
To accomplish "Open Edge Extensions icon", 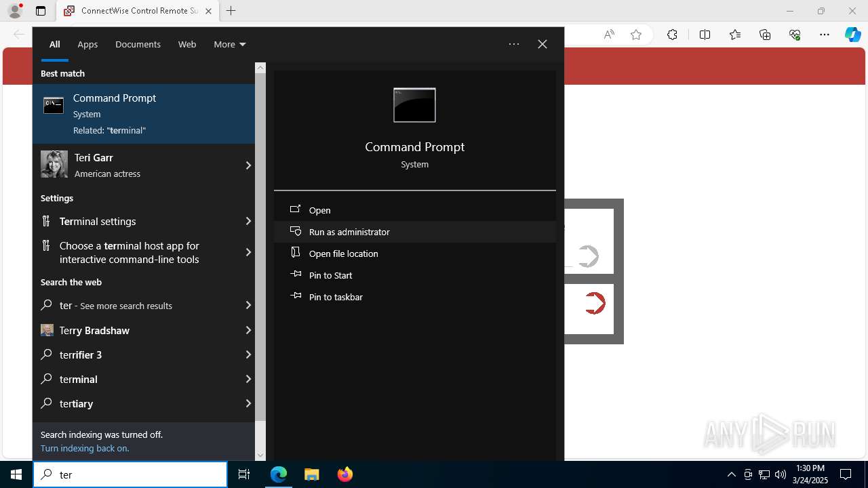I will click(672, 35).
